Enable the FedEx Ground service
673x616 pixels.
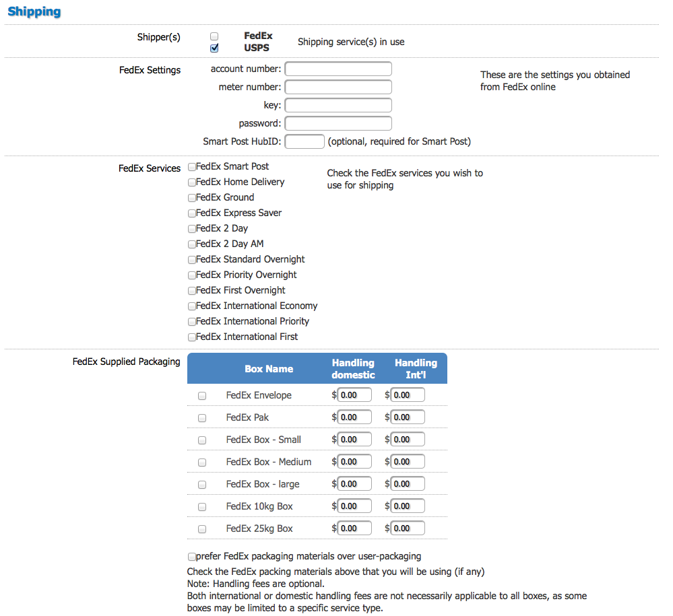(x=192, y=198)
